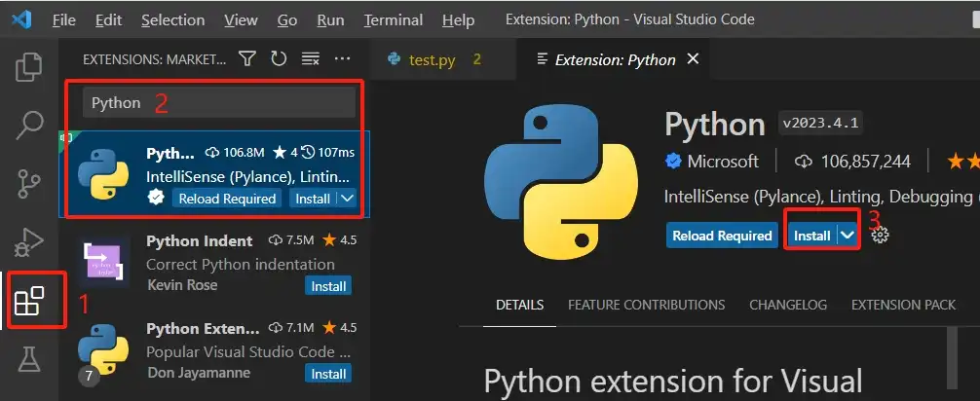The width and height of the screenshot is (980, 401).
Task: Open the Python extension gear settings
Action: tap(880, 236)
